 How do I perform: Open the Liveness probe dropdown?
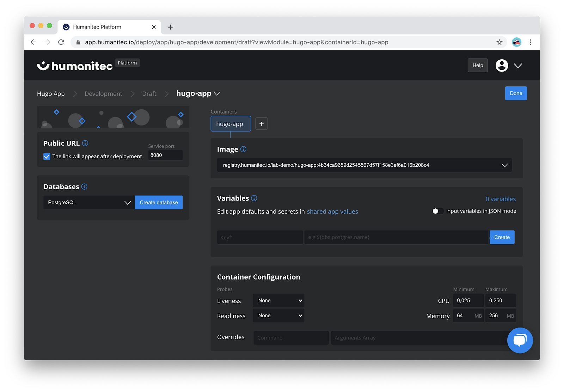coord(278,300)
